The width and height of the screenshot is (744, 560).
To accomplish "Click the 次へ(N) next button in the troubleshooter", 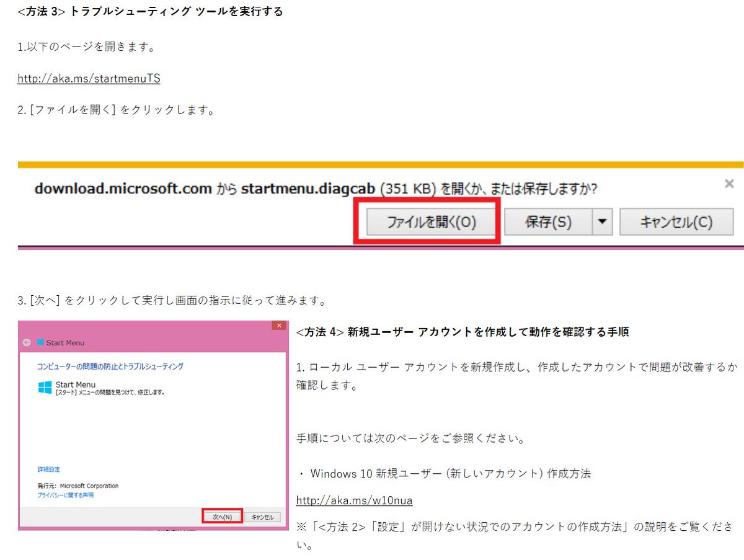I will click(222, 516).
